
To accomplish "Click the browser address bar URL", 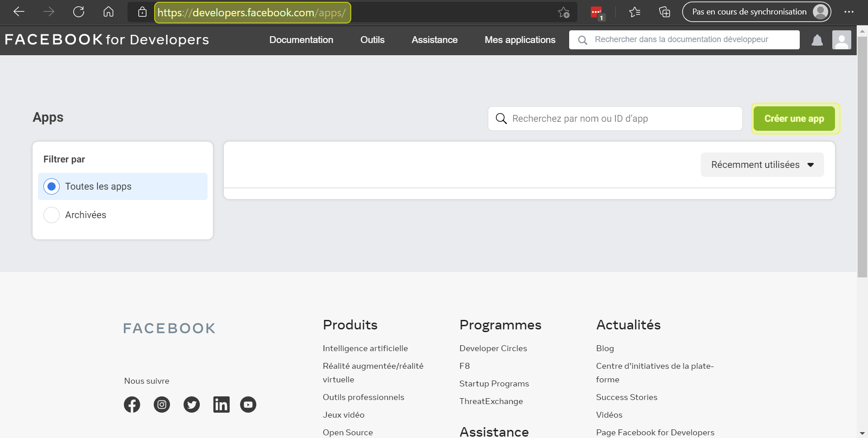I will (x=252, y=13).
